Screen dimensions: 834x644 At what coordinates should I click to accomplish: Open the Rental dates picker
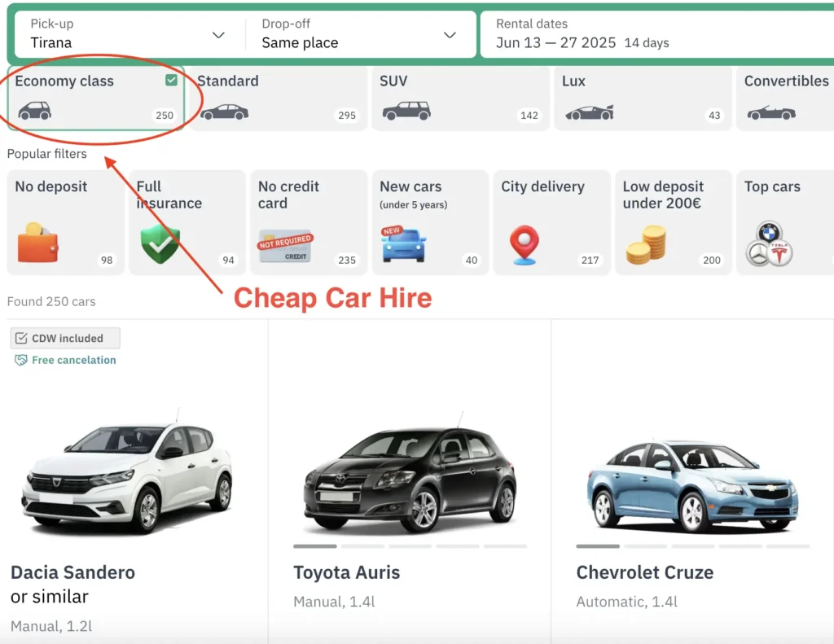[x=657, y=34]
